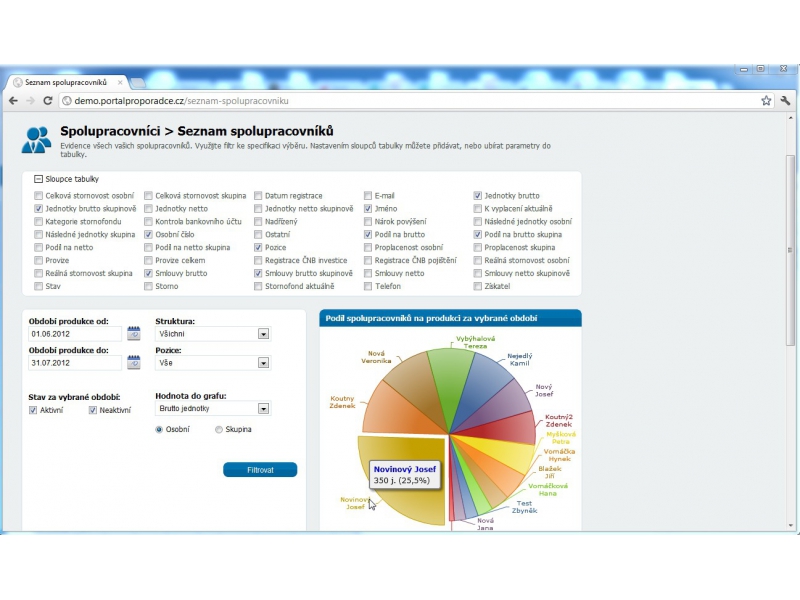Viewport: 800px width, 600px height.
Task: Reload the page with the refresh icon
Action: [47, 101]
